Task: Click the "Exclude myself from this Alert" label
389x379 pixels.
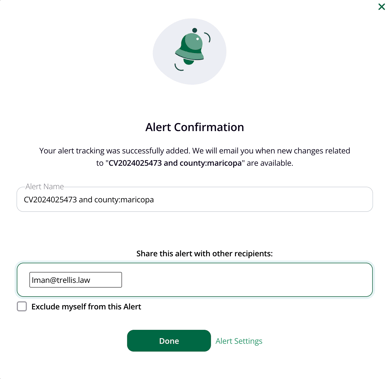Action: tap(86, 307)
